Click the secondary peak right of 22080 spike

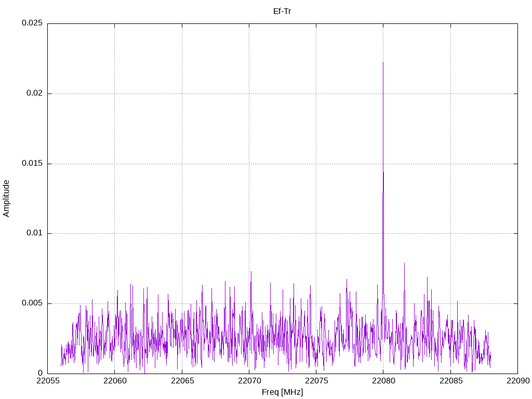tap(404, 263)
